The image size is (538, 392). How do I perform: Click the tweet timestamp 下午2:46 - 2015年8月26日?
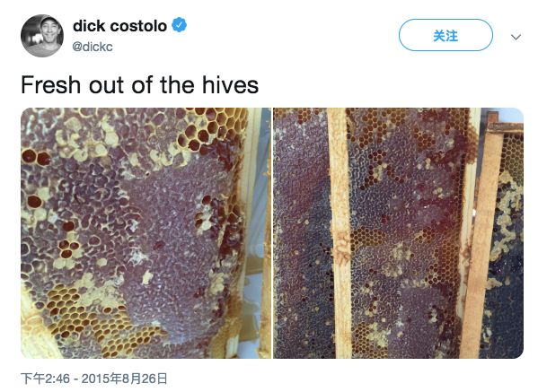point(94,379)
